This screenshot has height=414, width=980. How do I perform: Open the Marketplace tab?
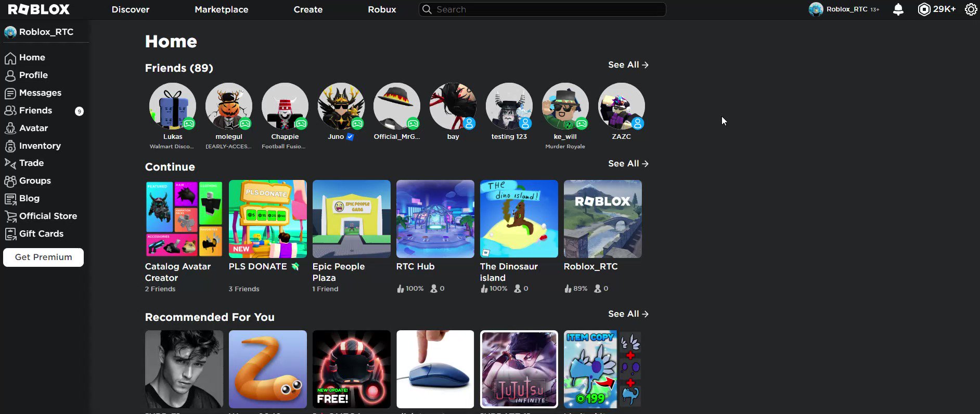pyautogui.click(x=222, y=9)
